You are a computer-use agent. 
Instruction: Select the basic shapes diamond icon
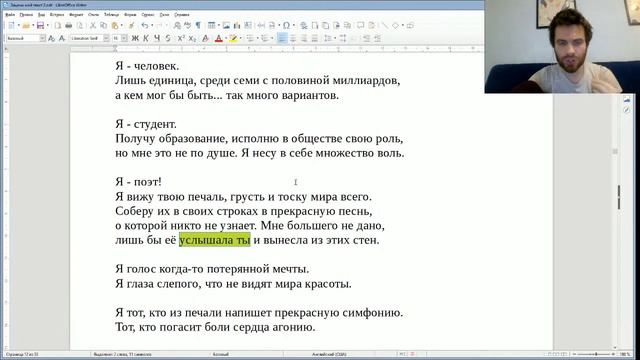[x=396, y=25]
